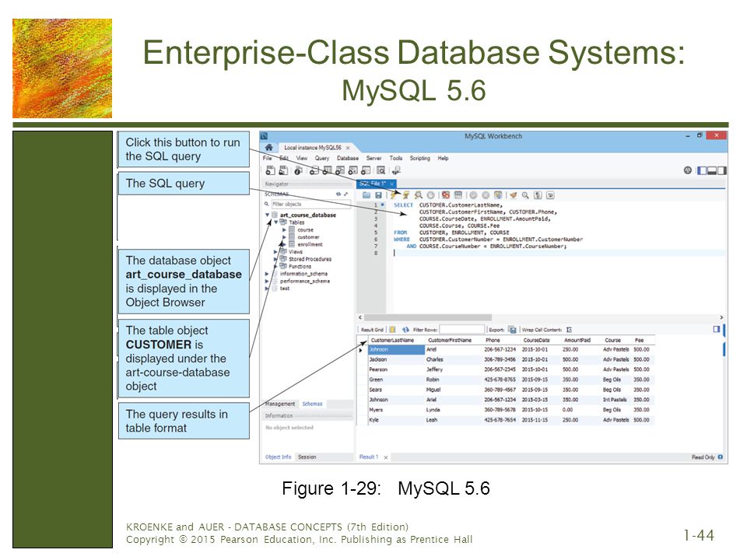
Task: Click the Filter objects search field
Action: click(x=311, y=205)
